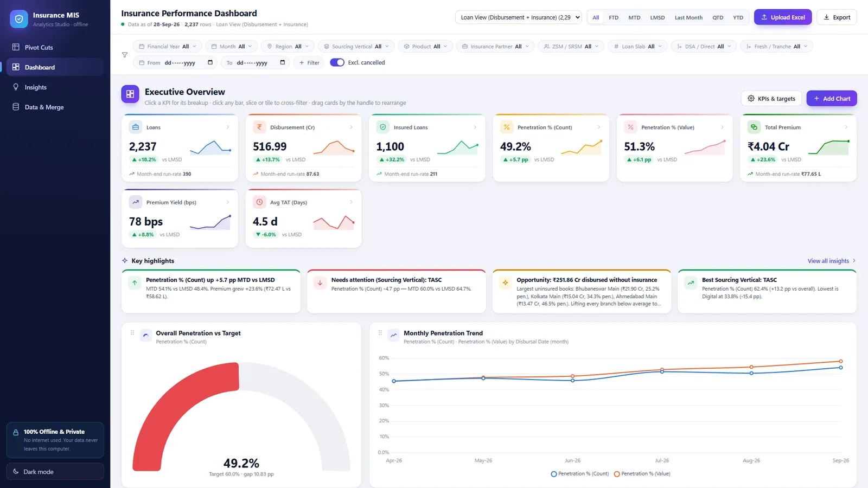Open the Product filter dropdown
Screen dimensions: 868x488
[425, 47]
